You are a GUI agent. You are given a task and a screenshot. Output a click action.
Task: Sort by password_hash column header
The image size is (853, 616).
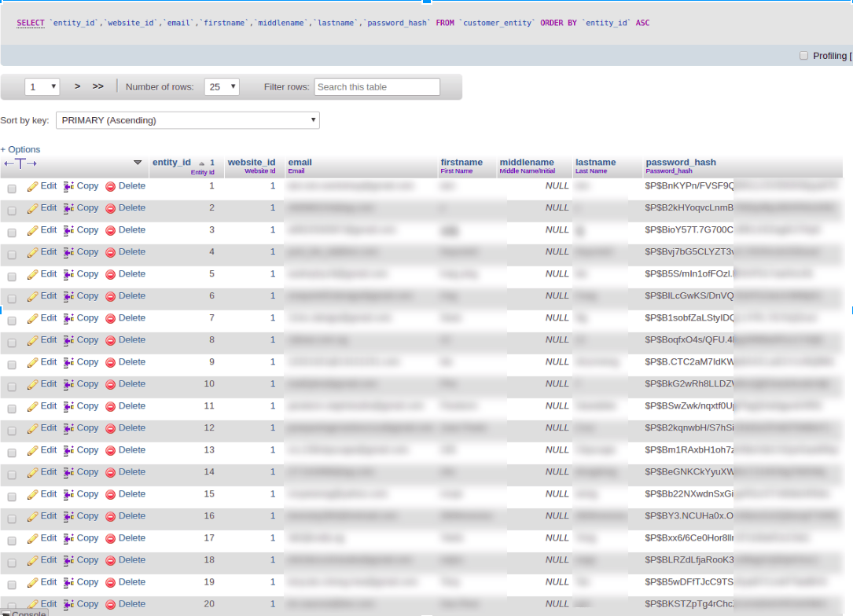[x=681, y=162]
